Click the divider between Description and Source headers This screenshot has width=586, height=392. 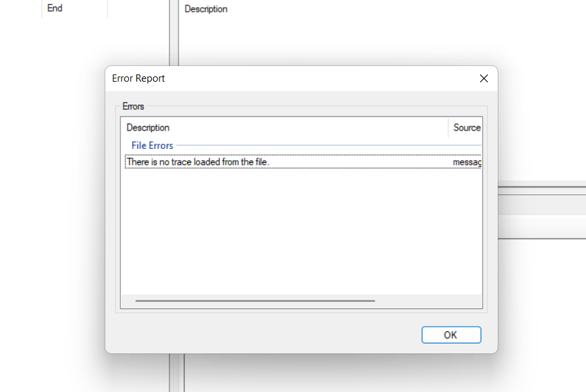pyautogui.click(x=449, y=127)
